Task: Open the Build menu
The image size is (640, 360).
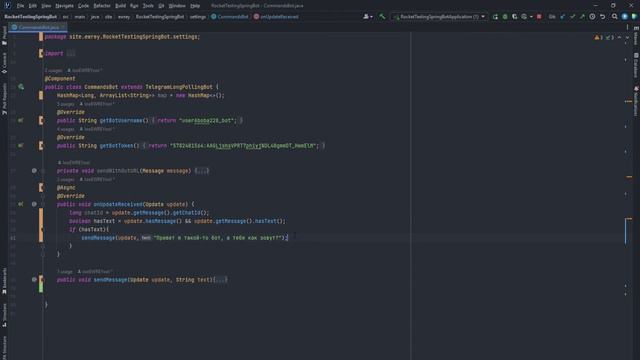Action: (x=120, y=6)
